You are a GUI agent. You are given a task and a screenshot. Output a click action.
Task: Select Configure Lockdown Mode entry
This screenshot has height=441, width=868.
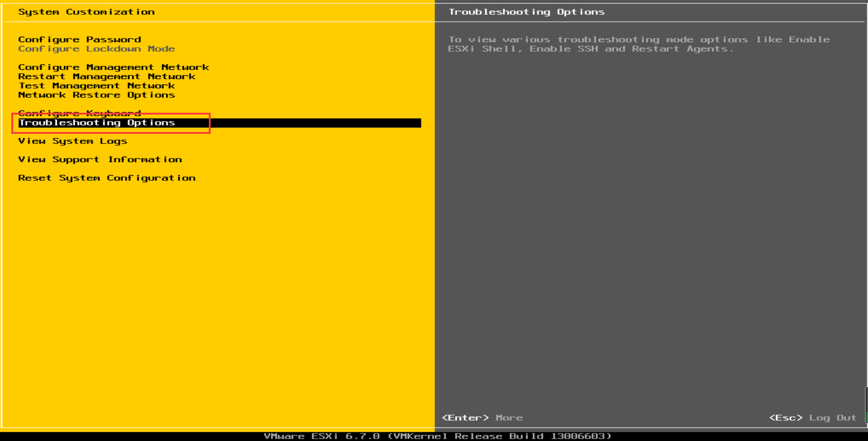click(97, 49)
